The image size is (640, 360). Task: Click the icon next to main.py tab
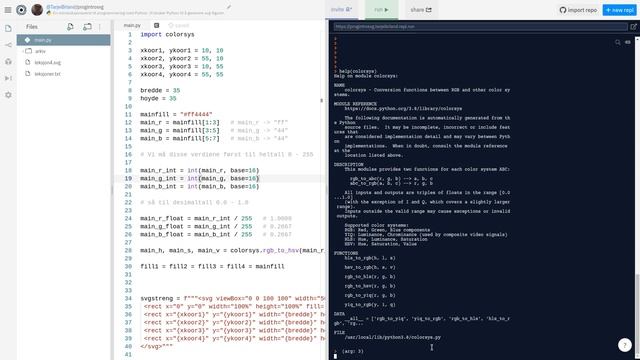point(156,25)
